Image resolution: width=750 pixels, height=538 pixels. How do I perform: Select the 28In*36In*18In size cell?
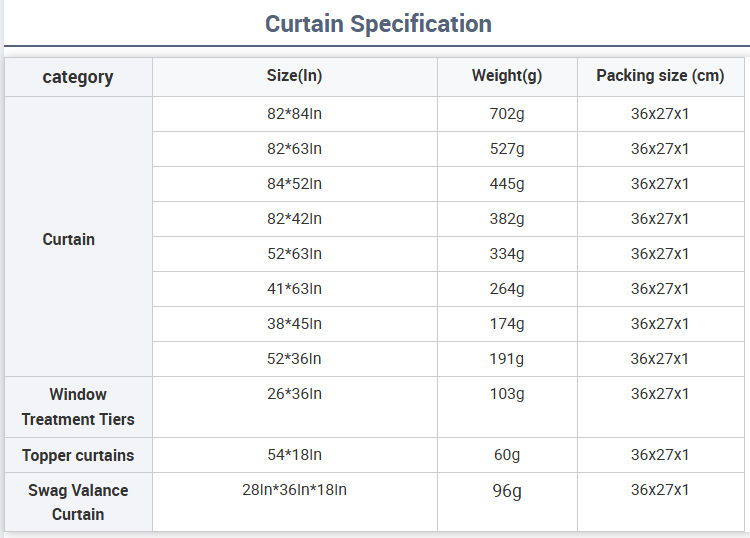pos(295,490)
